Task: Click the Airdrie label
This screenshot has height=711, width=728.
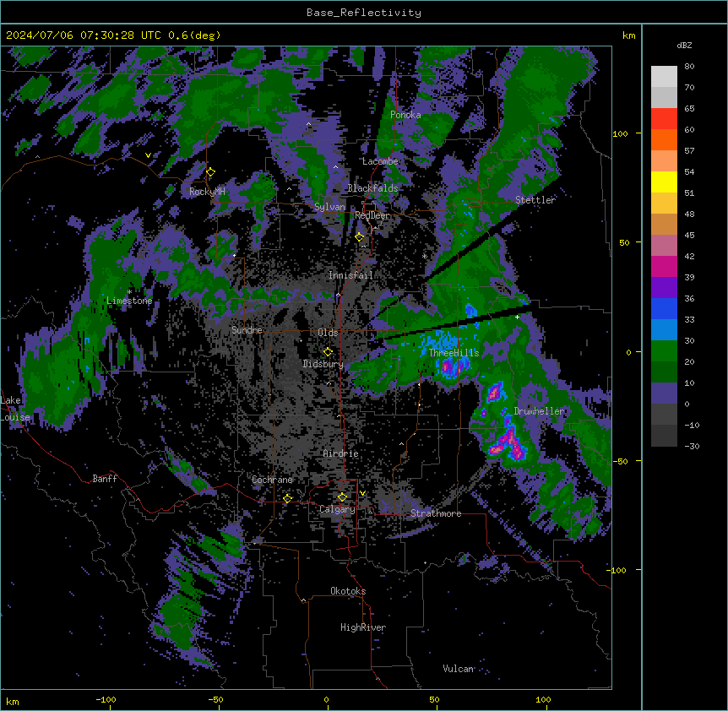Action: click(341, 453)
